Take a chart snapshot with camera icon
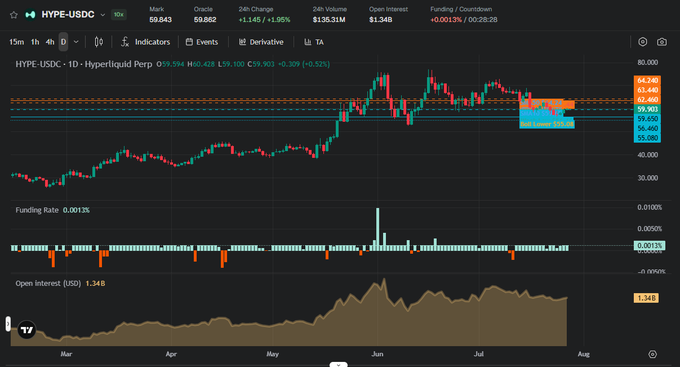This screenshot has height=367, width=680. coord(662,42)
